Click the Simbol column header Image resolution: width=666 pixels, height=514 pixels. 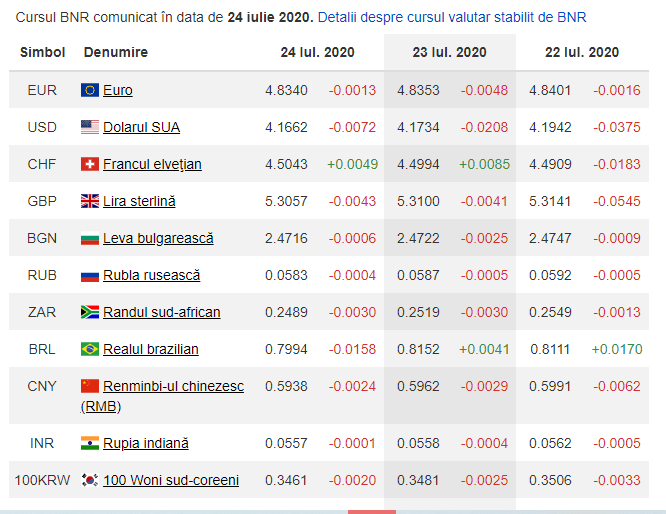click(43, 52)
